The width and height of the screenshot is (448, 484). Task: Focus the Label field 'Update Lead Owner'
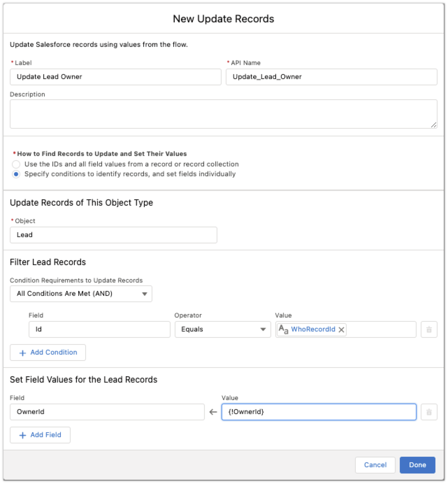tap(115, 77)
